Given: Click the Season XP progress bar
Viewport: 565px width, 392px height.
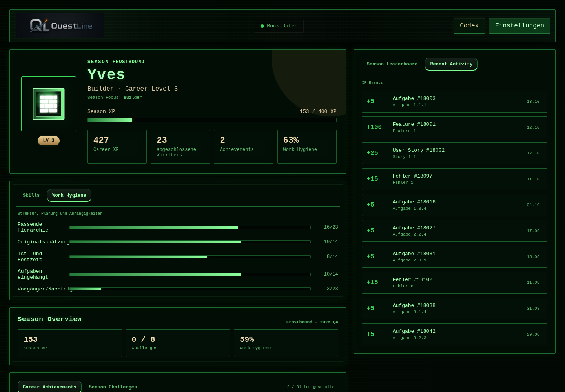Looking at the screenshot, I should click(212, 120).
